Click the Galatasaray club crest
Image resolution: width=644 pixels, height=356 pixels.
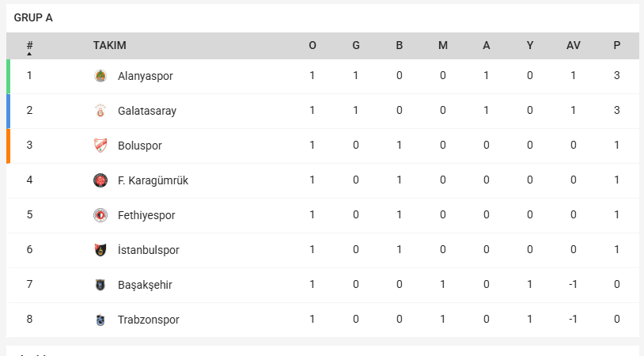pos(100,111)
